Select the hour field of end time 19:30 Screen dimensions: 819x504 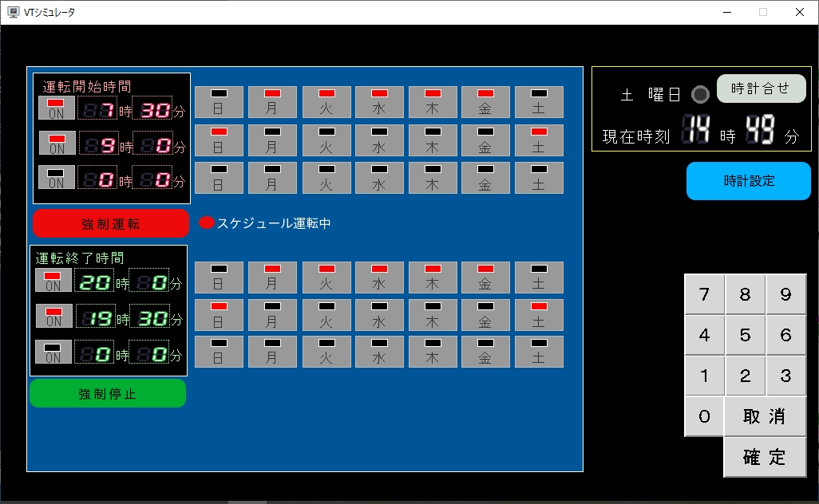pyautogui.click(x=96, y=317)
